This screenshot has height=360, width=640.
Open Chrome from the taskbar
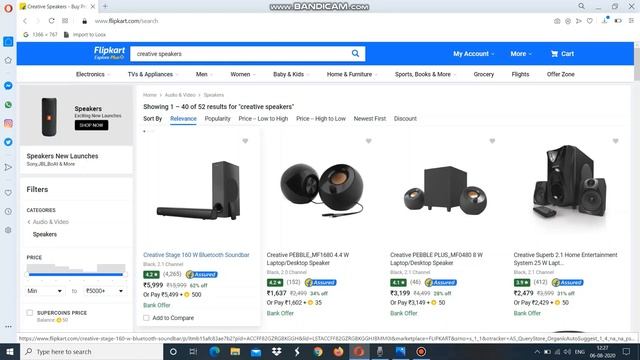[318, 351]
